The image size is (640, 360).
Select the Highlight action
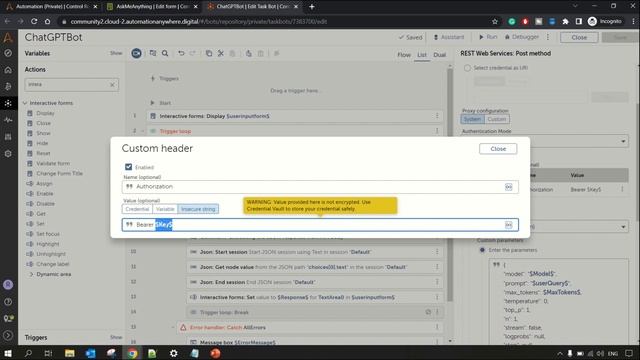tap(47, 244)
